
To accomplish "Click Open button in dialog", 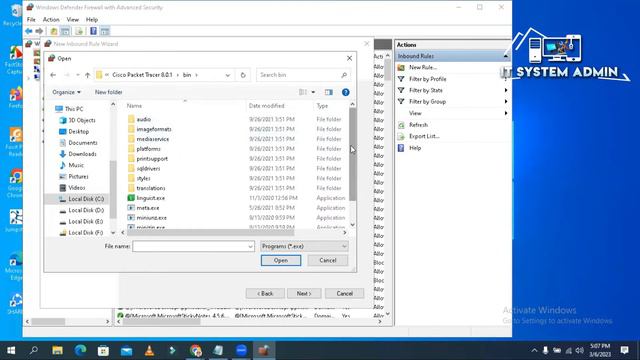I will 281,260.
